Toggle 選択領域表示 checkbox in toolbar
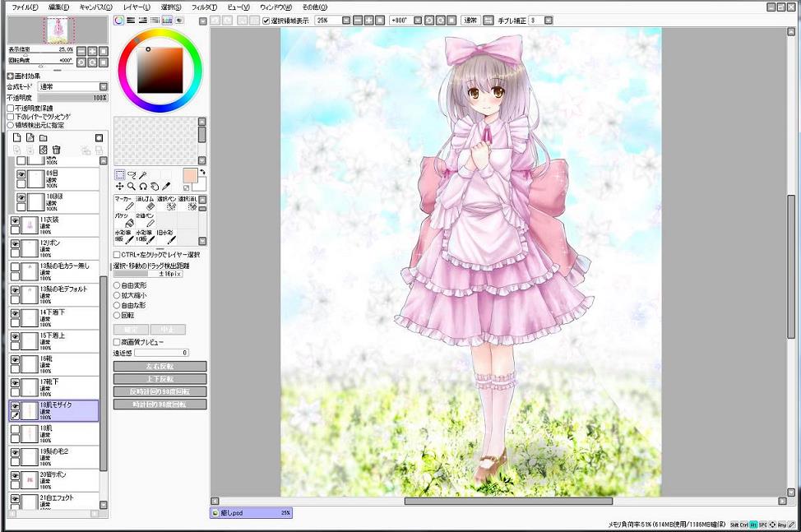801x532 pixels. [266, 21]
